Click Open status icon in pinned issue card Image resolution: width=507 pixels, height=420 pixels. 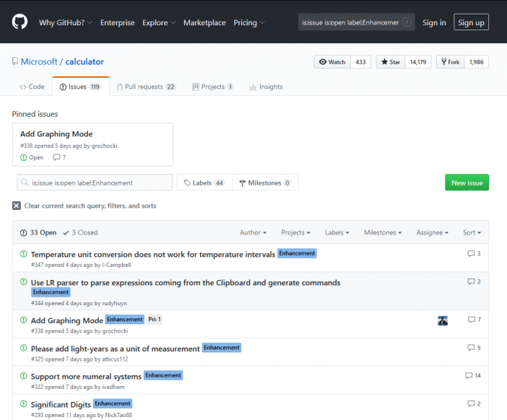click(24, 157)
